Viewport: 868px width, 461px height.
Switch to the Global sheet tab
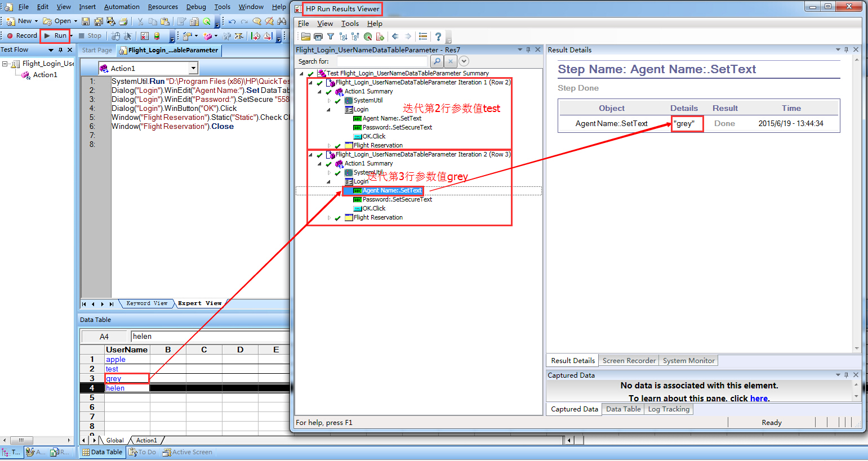point(115,440)
